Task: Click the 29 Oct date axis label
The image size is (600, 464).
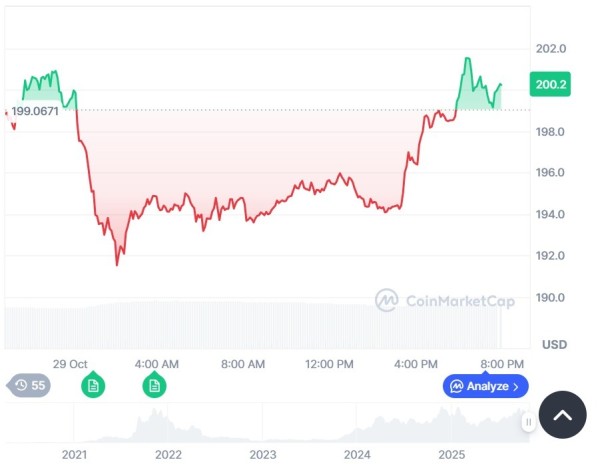Action: [x=71, y=363]
